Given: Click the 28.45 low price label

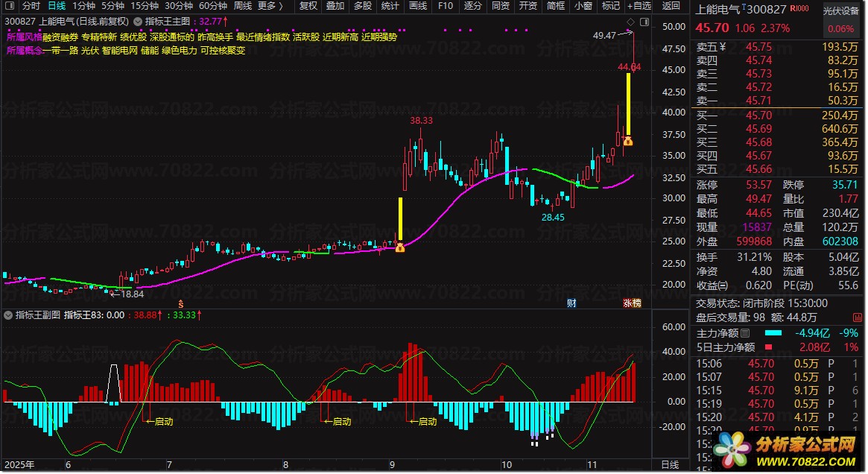Looking at the screenshot, I should pyautogui.click(x=553, y=218).
